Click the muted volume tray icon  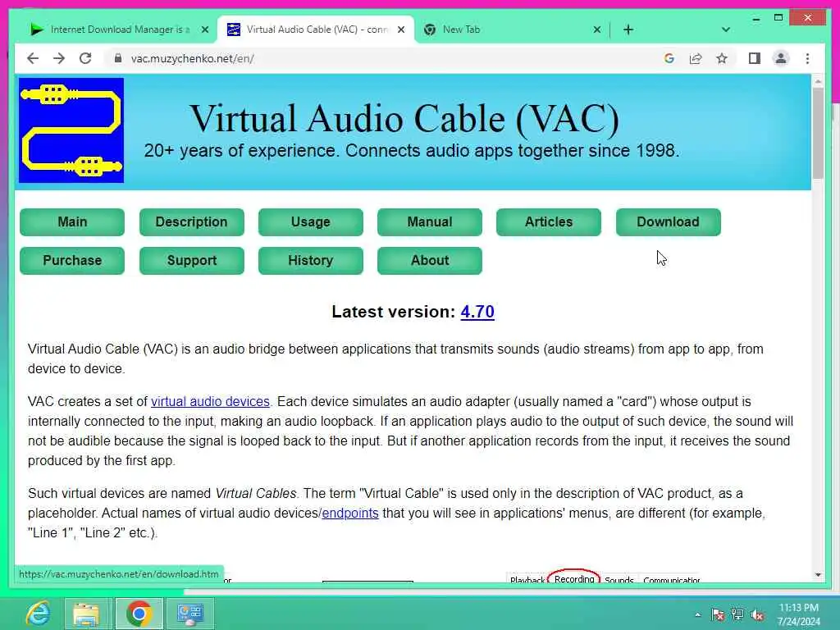757,614
